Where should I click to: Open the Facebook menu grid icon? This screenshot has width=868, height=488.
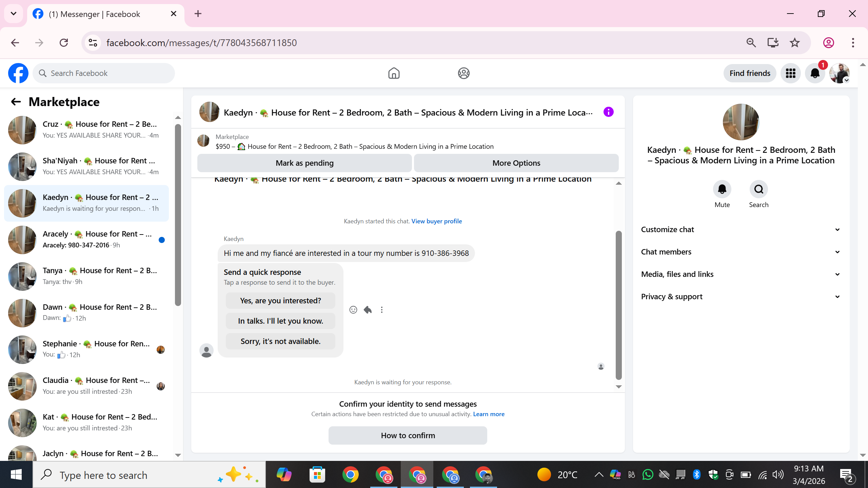tap(790, 73)
